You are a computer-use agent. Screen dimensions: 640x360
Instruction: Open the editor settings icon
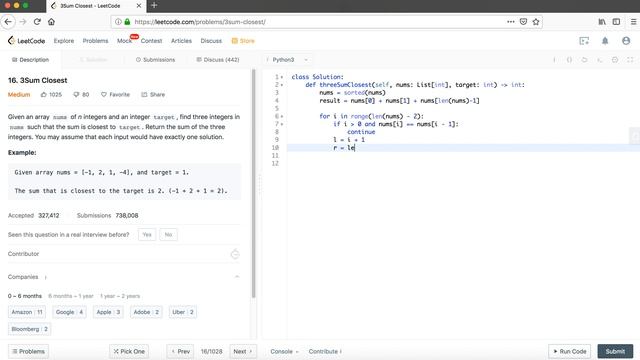pos(615,60)
